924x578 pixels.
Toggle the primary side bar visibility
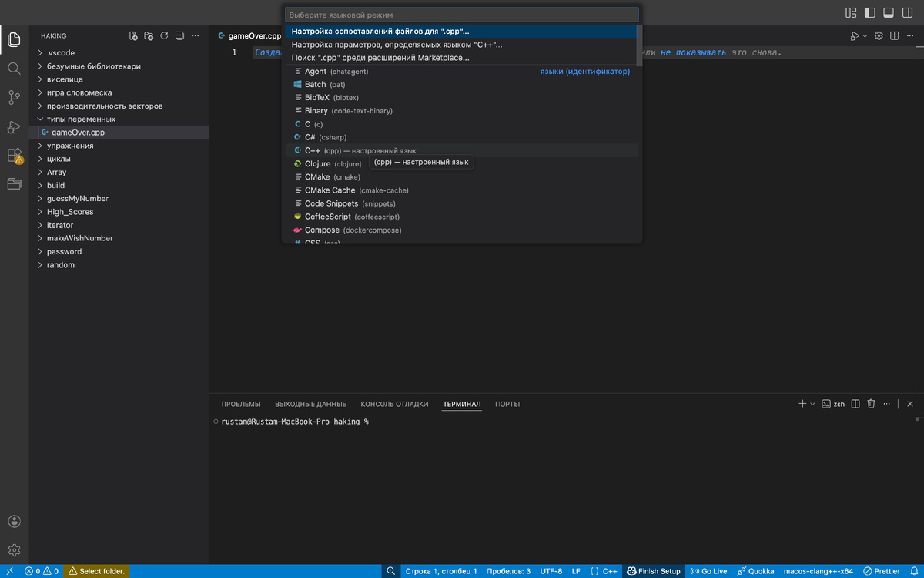tap(869, 12)
